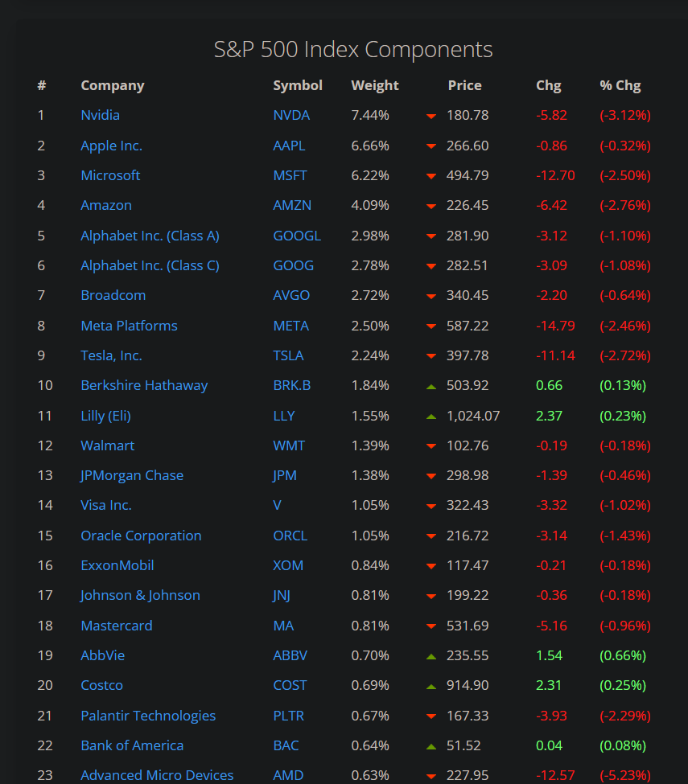Click the WMT ticker symbol
This screenshot has width=688, height=784.
coord(289,445)
